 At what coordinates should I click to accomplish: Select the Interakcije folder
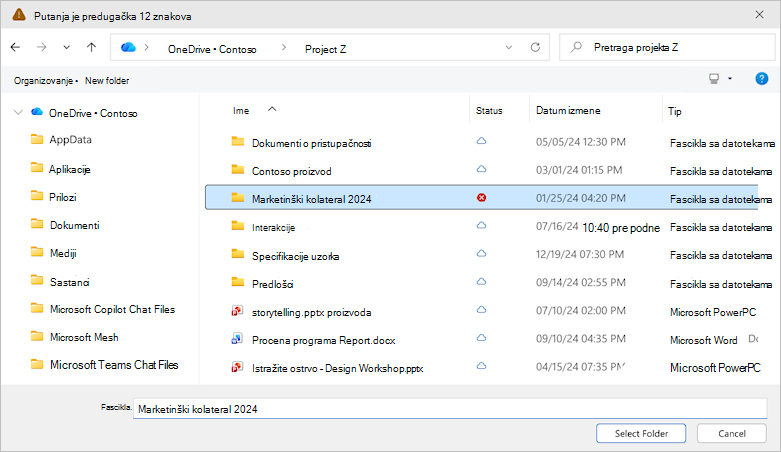coord(273,228)
